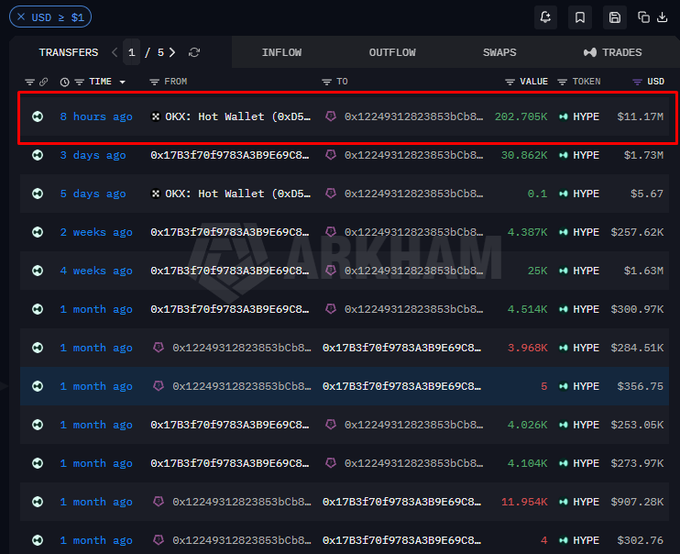Open the leftmost filter icon in header

29,82
